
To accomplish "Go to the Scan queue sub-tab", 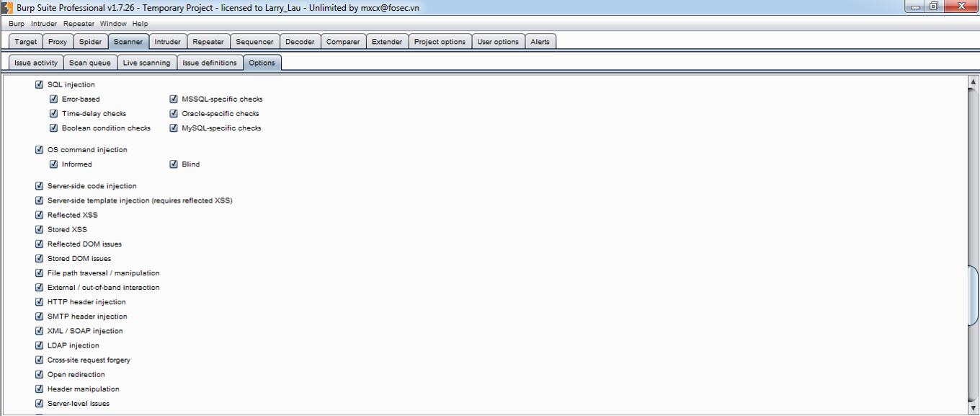I will 90,63.
